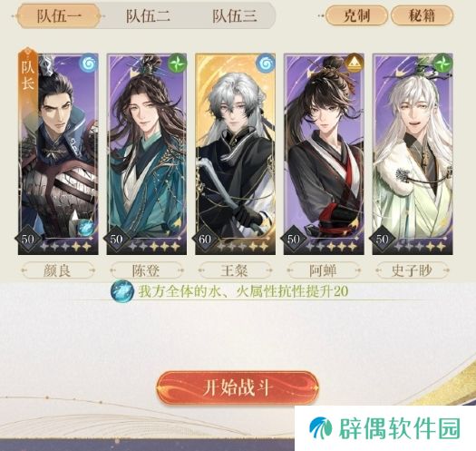The width and height of the screenshot is (476, 451).
Task: Tap the earth element icon on 阿蝉's card
Action: point(355,64)
